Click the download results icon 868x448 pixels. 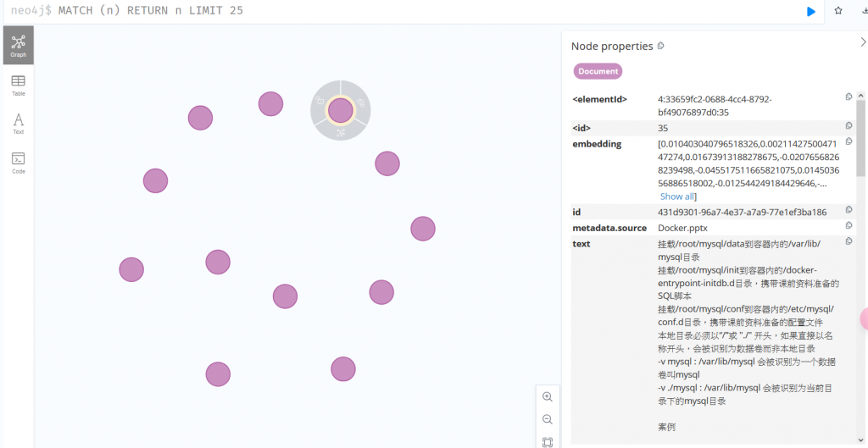click(x=865, y=10)
